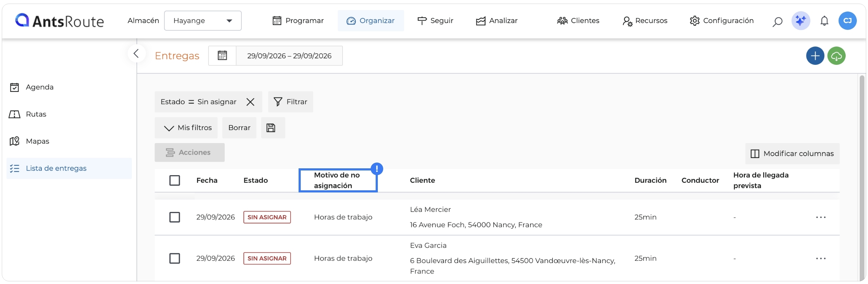Open the Recursos menu

[x=645, y=21]
